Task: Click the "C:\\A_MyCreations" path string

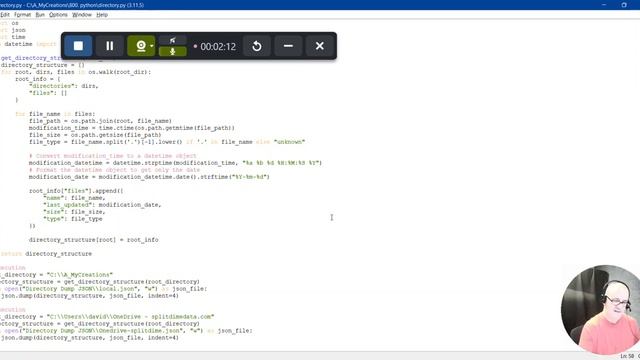Action: pos(80,275)
